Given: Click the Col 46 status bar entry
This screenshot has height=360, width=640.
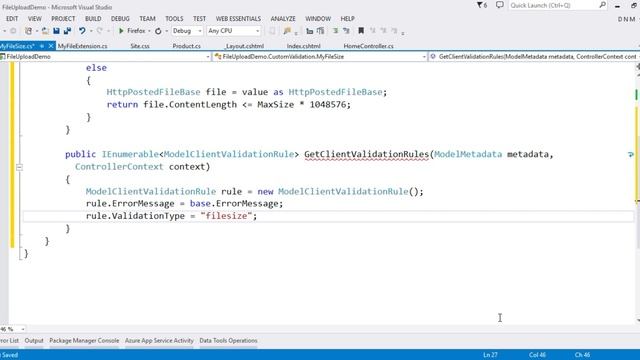Looking at the screenshot, I should click(537, 355).
